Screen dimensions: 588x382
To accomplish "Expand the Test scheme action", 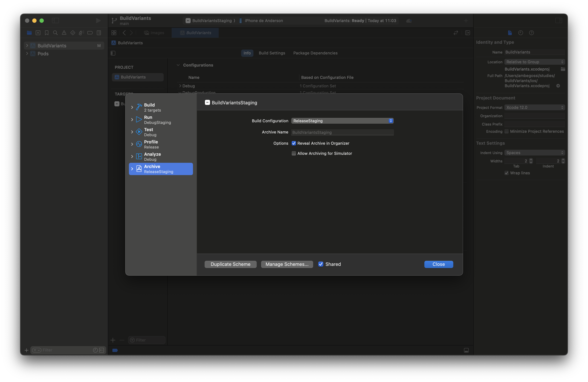I will [132, 132].
